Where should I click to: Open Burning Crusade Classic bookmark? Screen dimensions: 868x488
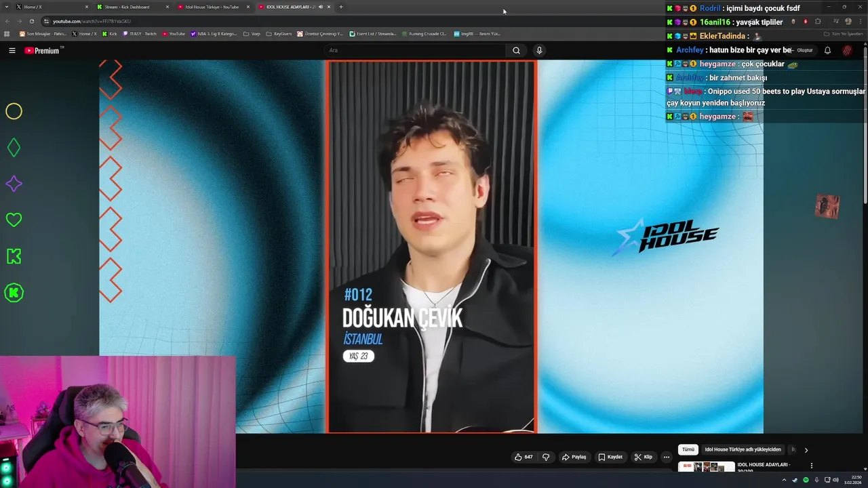click(424, 33)
